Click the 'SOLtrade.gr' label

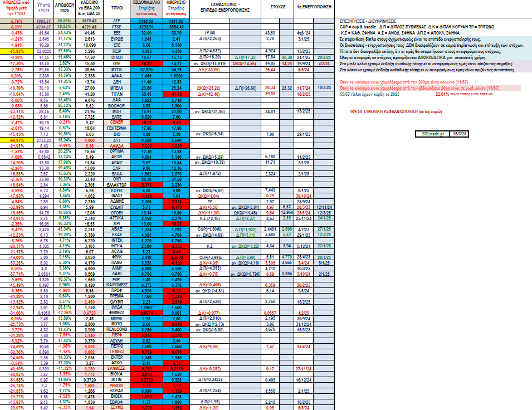tap(433, 134)
